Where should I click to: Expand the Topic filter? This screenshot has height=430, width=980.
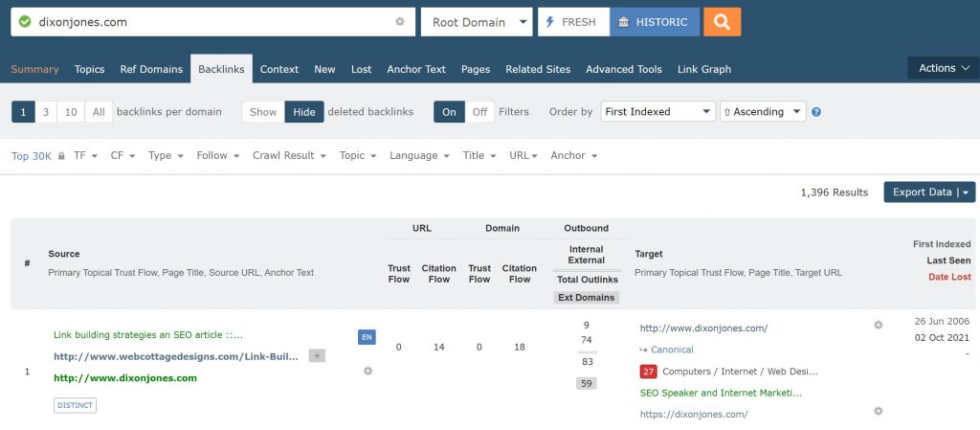(x=358, y=156)
